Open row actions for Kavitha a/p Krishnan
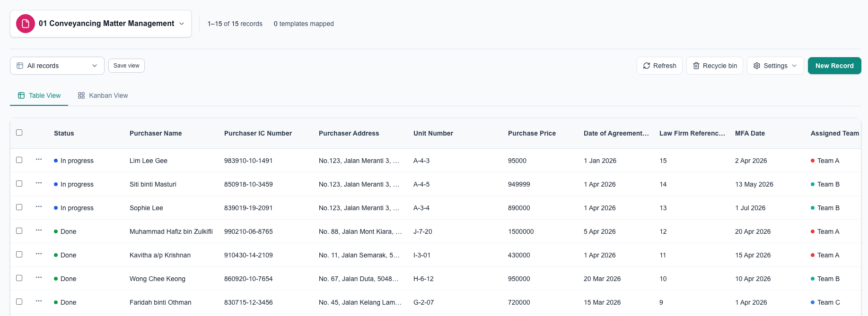 [x=39, y=254]
